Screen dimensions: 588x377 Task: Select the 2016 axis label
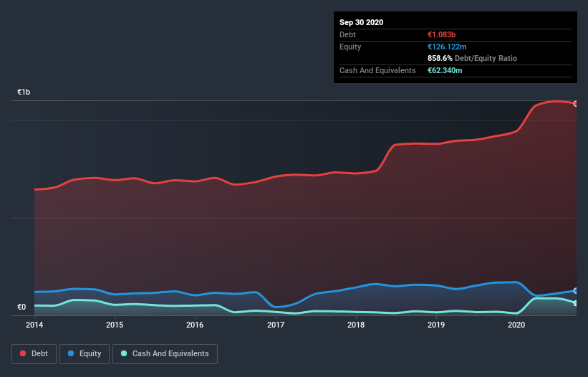(x=195, y=325)
